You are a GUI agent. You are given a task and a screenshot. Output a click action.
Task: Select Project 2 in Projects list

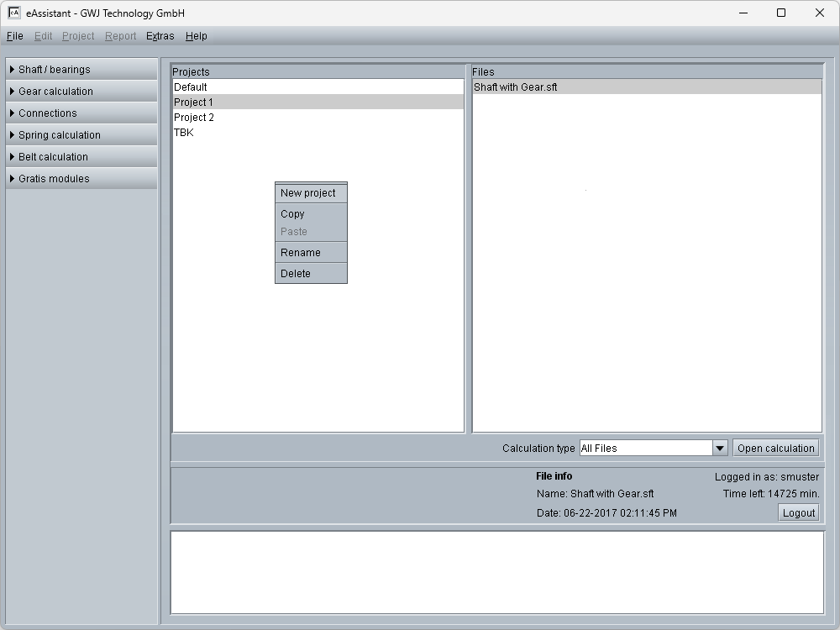click(194, 118)
